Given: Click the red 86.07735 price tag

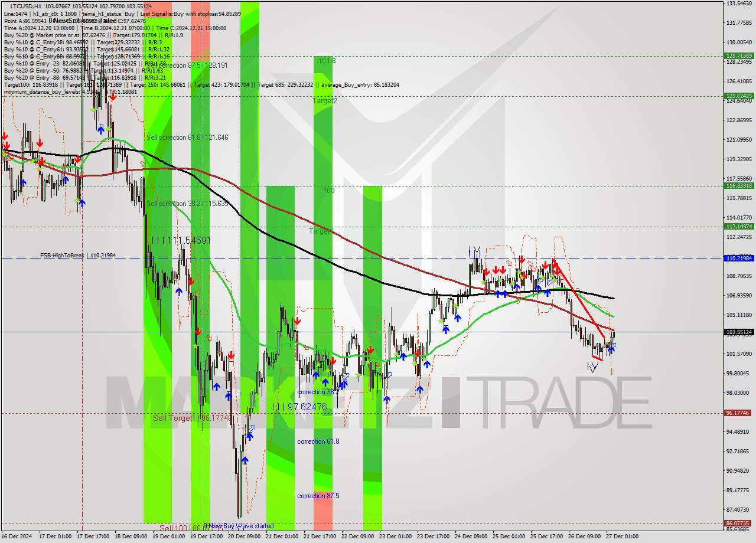Looking at the screenshot, I should [x=738, y=523].
